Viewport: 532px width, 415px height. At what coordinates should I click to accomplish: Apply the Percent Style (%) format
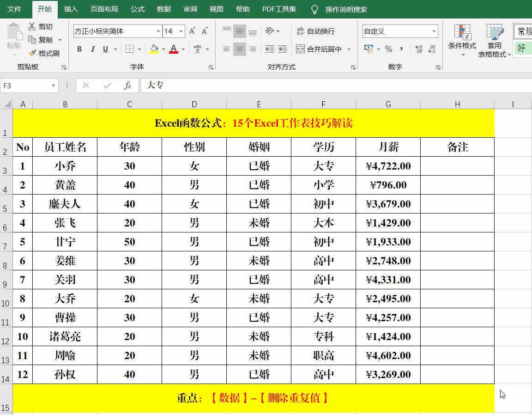pyautogui.click(x=388, y=49)
